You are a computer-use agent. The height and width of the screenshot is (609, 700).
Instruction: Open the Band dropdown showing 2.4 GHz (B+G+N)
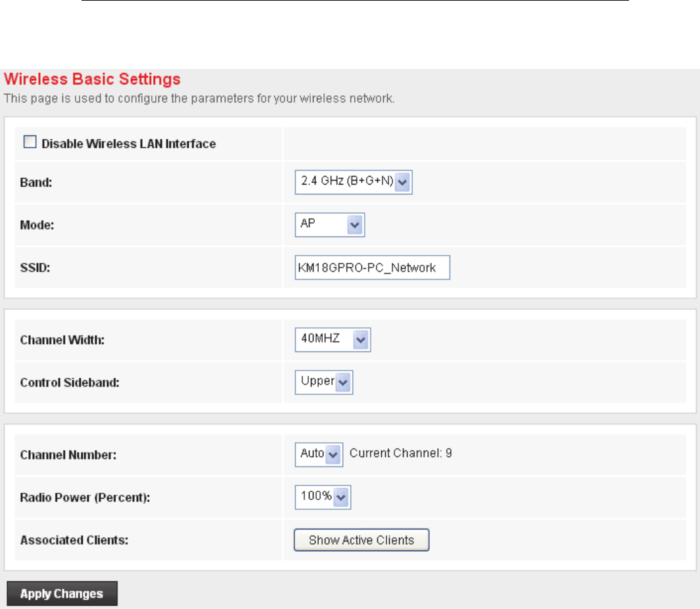tap(354, 183)
